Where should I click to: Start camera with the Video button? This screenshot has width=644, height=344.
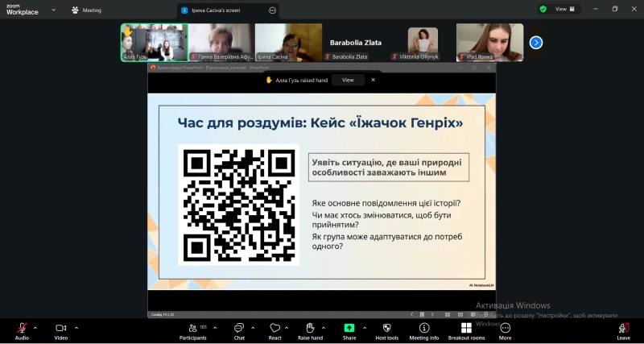tap(61, 331)
